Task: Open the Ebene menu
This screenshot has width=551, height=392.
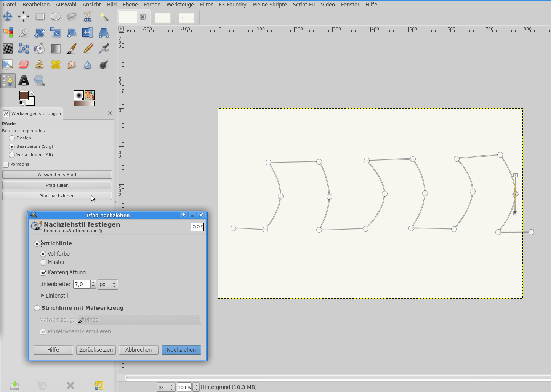Action: 130,5
